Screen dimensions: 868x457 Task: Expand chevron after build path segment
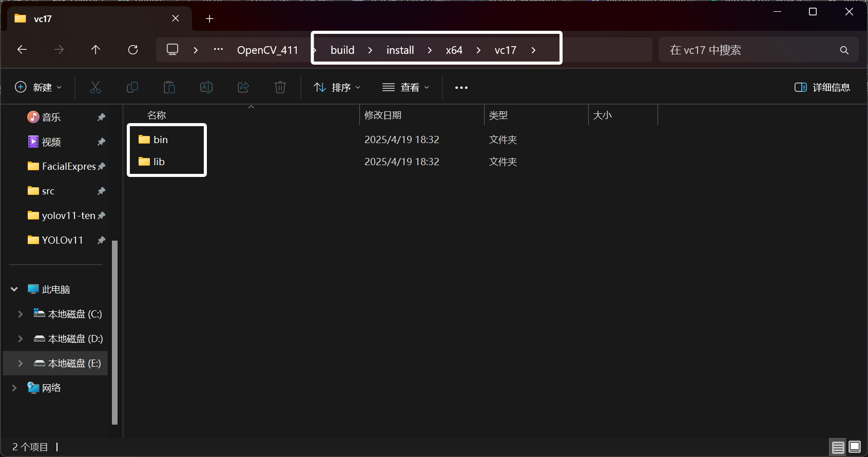click(370, 50)
